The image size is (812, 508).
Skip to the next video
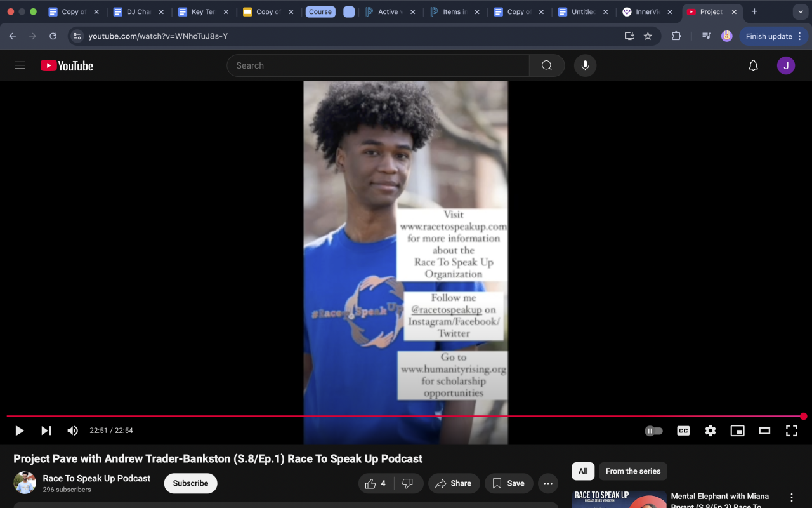coord(46,431)
